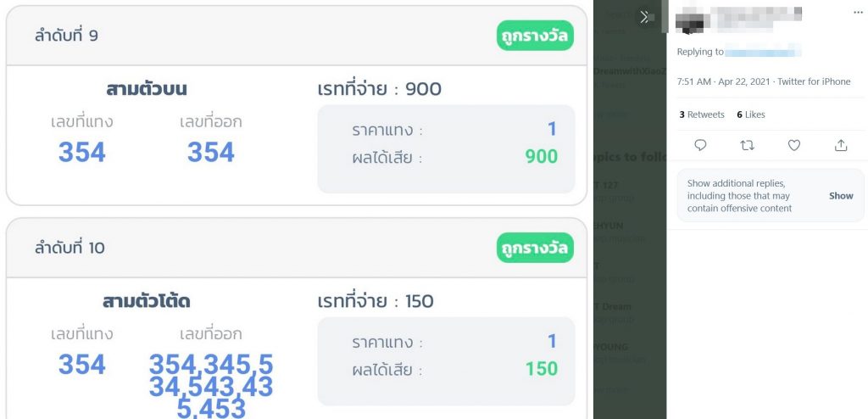This screenshot has width=868, height=419.
Task: Click the Twitter for iPhone source link
Action: (814, 81)
